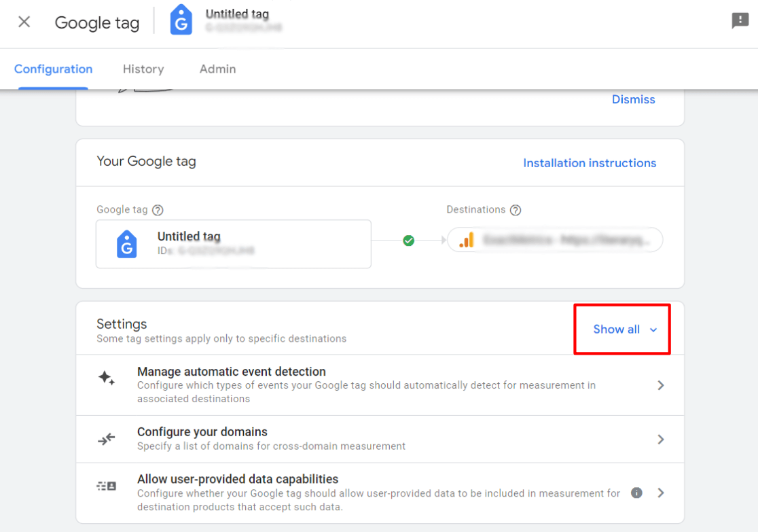Expand Manage automatic event detection
758x532 pixels.
pos(660,385)
